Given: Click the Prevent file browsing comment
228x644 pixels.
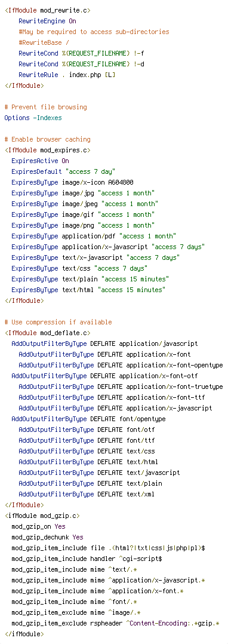Looking at the screenshot, I should (x=45, y=107).
